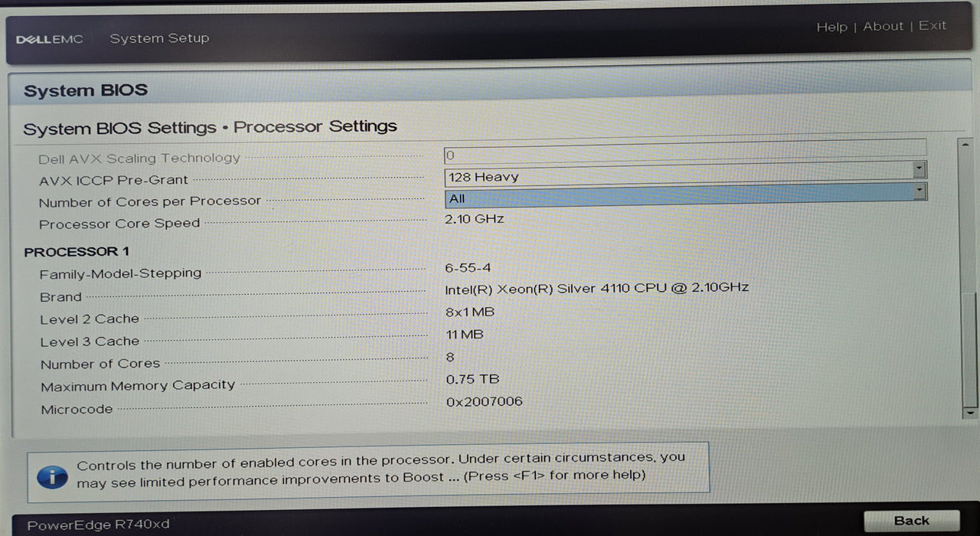Click the scrollbar down arrow
Viewport: 980px width, 536px height.
pyautogui.click(x=969, y=412)
